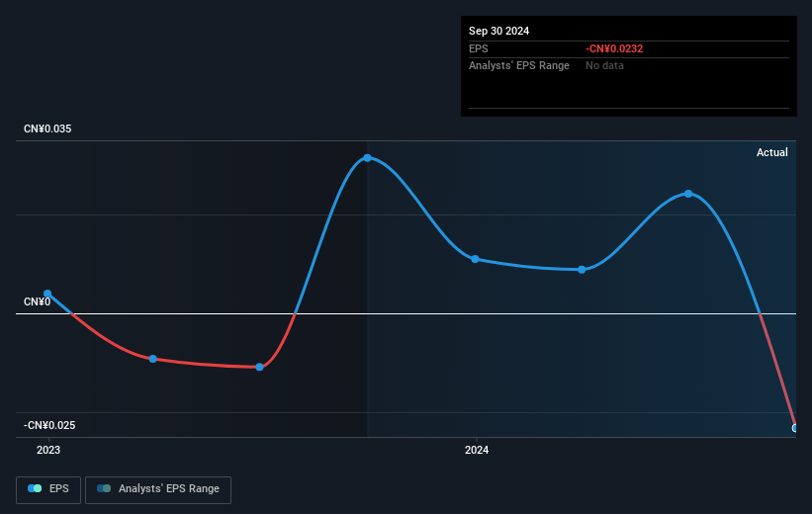Click the No data value in tooltip

point(604,66)
